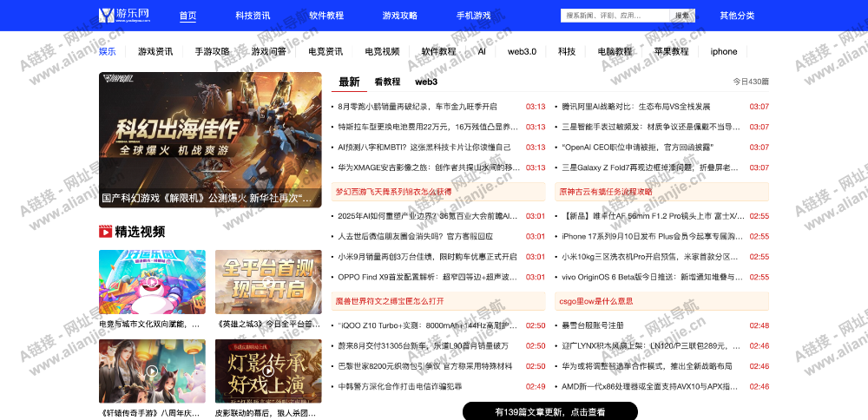Image resolution: width=868 pixels, height=420 pixels.
Task: Open article 8月零跑小鹏销量再破纪录
Action: pyautogui.click(x=418, y=106)
